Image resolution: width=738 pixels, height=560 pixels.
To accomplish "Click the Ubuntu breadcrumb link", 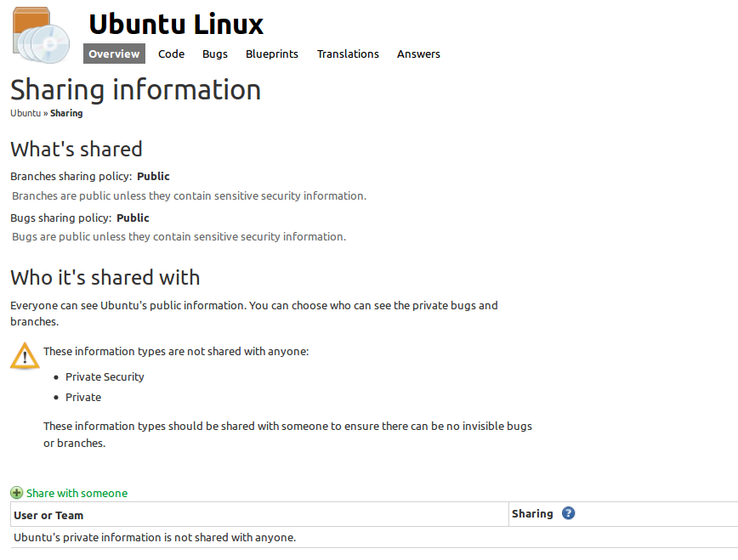I will 26,113.
